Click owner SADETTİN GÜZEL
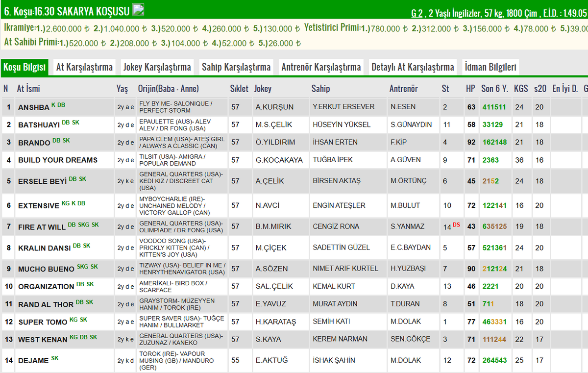The image size is (588, 373). [x=342, y=248]
